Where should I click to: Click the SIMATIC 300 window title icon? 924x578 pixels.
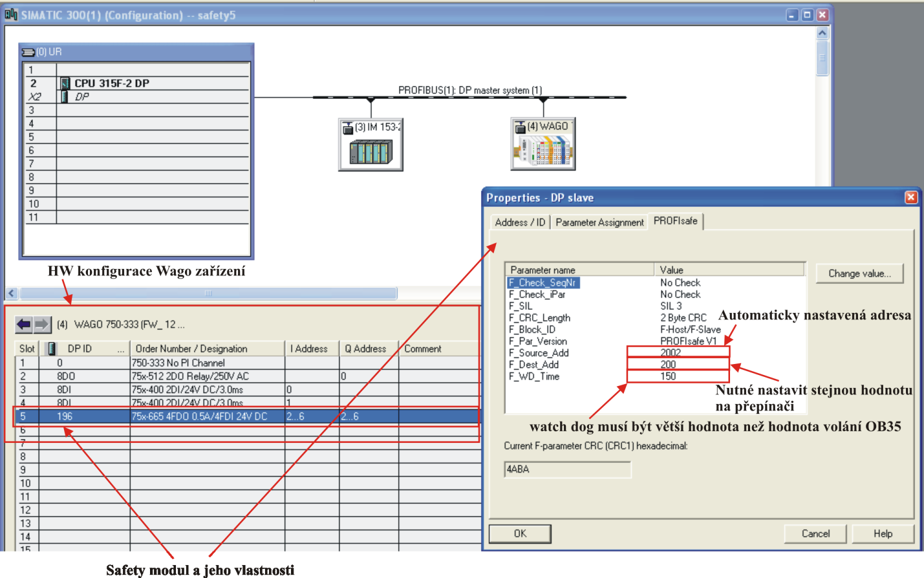pyautogui.click(x=11, y=14)
